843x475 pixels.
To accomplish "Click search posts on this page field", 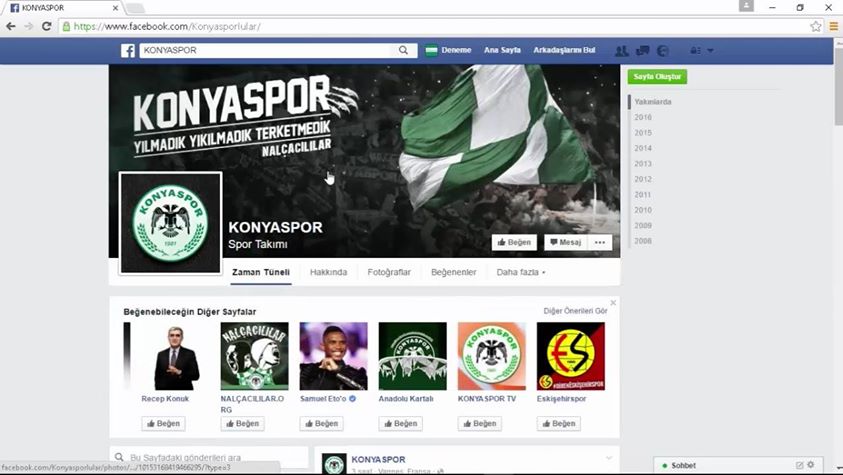I will [x=210, y=458].
